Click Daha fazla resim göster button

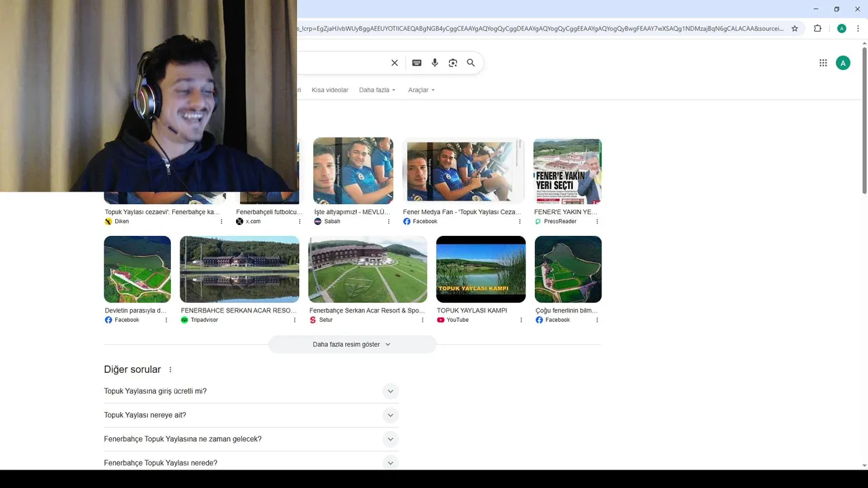[352, 344]
